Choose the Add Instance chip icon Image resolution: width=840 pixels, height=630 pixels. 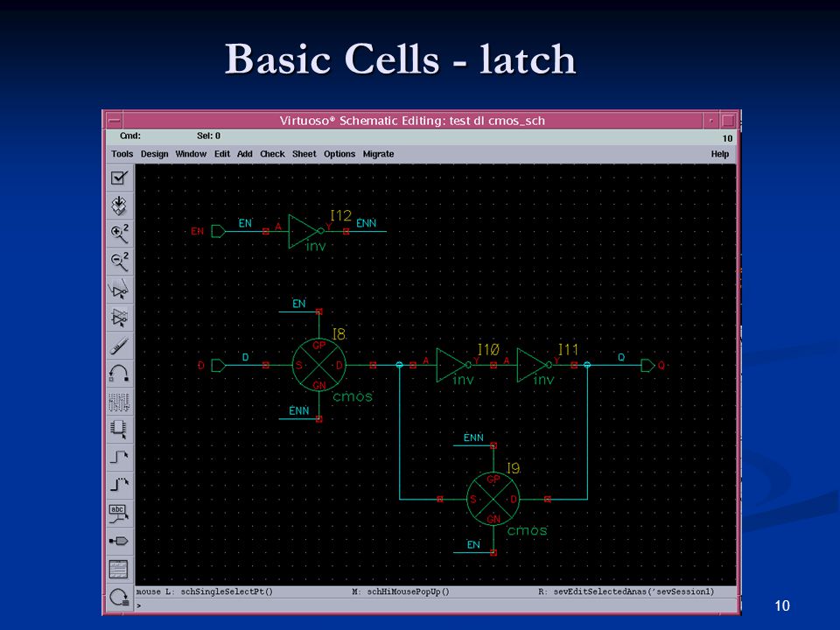pos(119,429)
